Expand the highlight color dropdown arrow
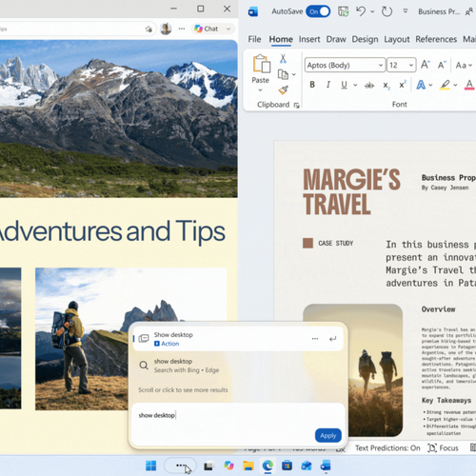The width and height of the screenshot is (476, 476). tap(455, 85)
